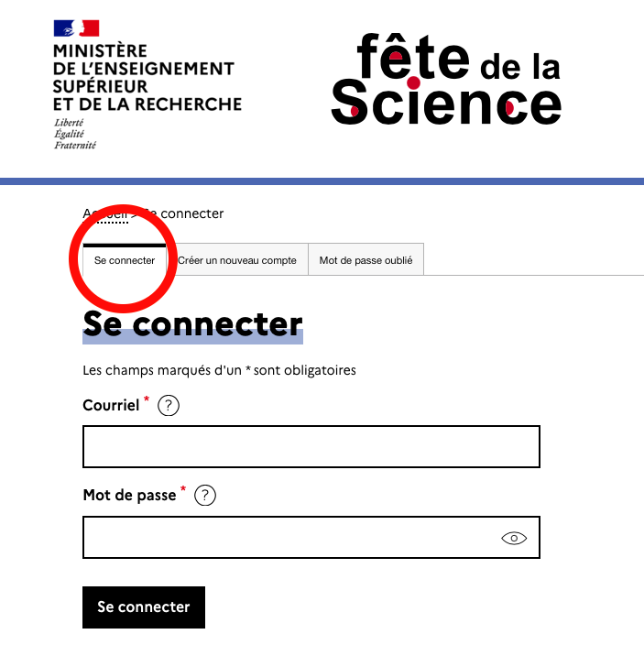The width and height of the screenshot is (644, 656).
Task: Select the Se connecter tab
Action: [125, 260]
